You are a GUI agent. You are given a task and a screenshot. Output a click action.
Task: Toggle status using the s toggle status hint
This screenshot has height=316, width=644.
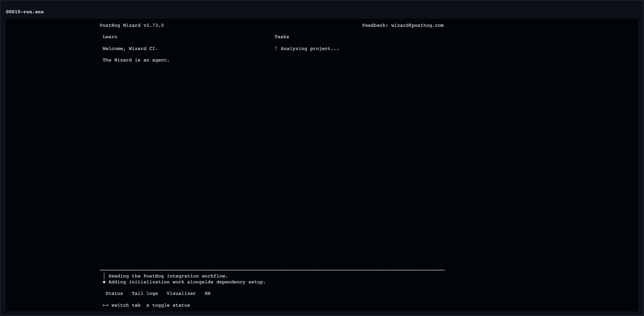168,305
